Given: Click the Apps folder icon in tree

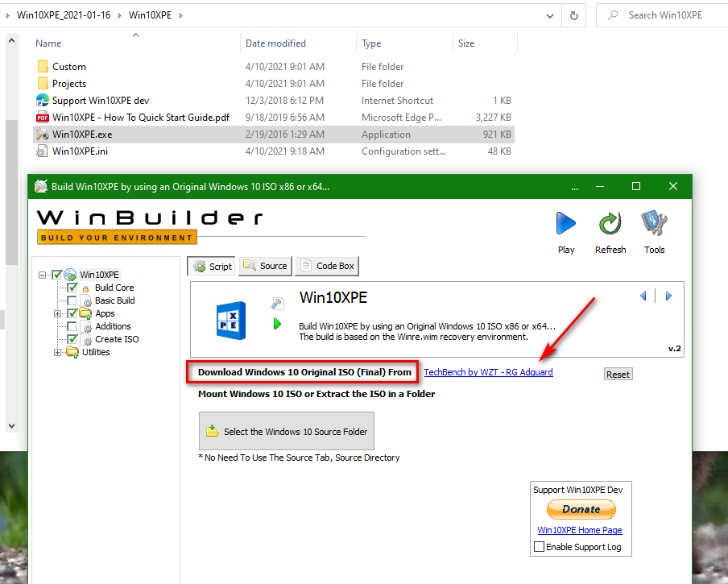Looking at the screenshot, I should click(85, 313).
